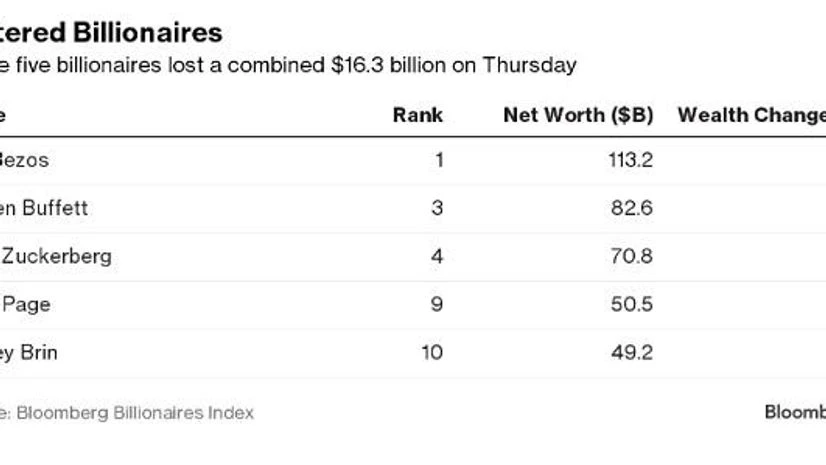Select the Wealth Change column header
The width and height of the screenshot is (826, 465).
coord(751,115)
